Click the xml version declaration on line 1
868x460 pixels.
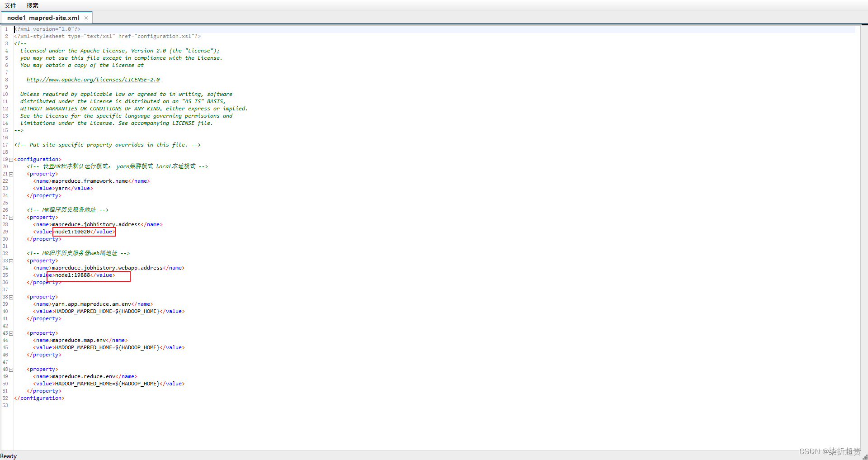click(47, 29)
